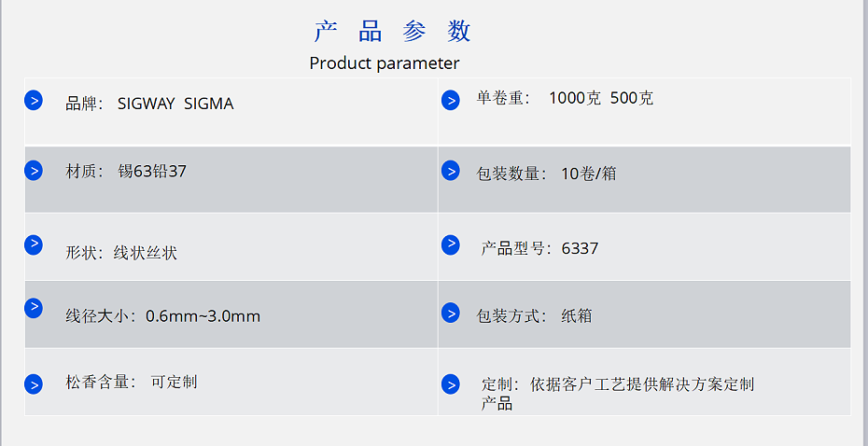Click the arrow icon next to 定制 description
The height and width of the screenshot is (446, 868).
click(450, 384)
